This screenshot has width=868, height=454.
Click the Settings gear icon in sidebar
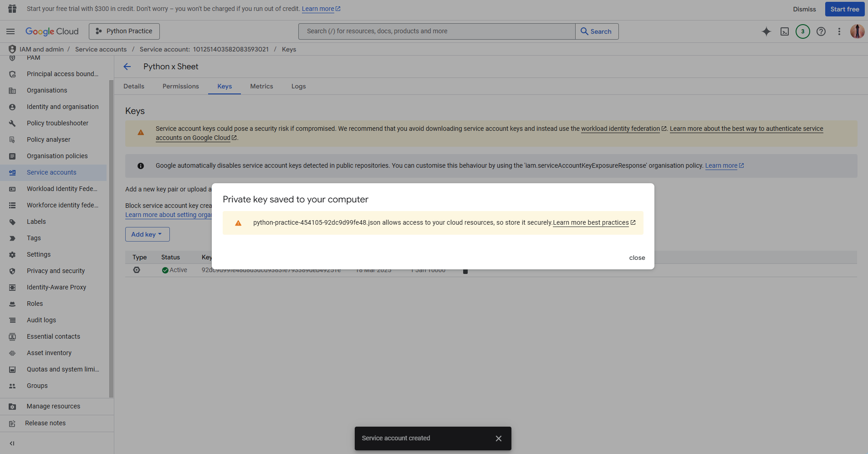(12, 254)
